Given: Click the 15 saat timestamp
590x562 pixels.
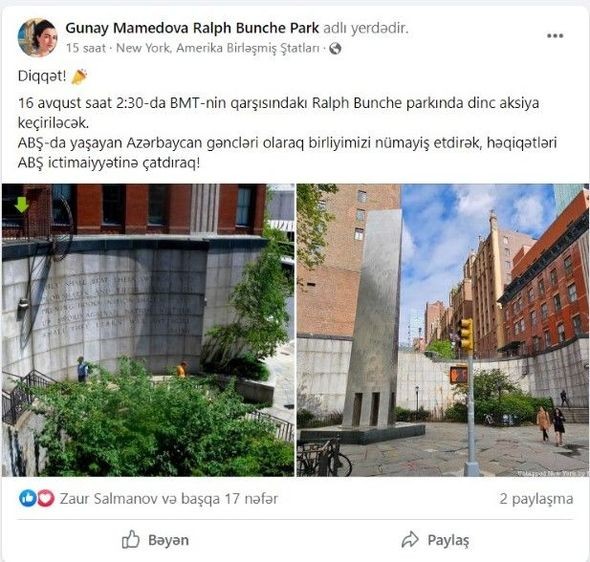Looking at the screenshot, I should (86, 48).
